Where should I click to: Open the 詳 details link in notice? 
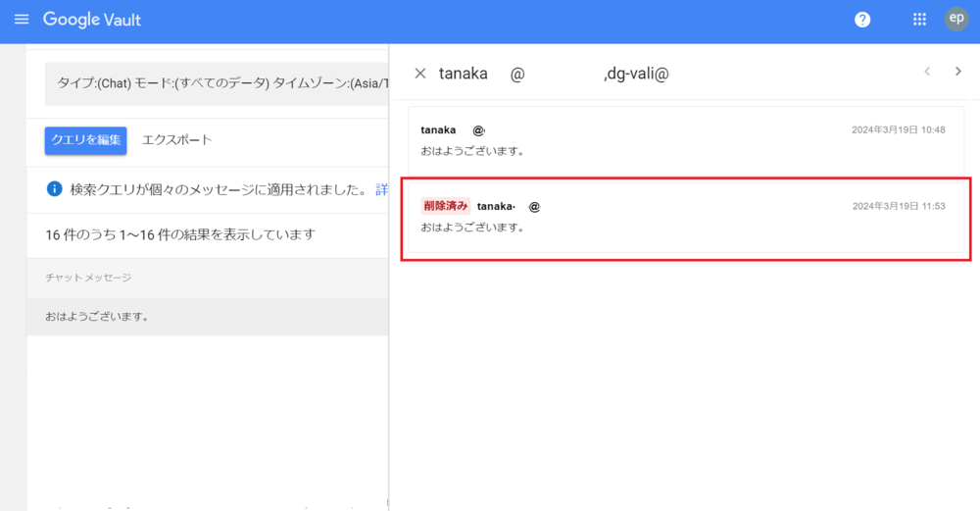[x=381, y=188]
